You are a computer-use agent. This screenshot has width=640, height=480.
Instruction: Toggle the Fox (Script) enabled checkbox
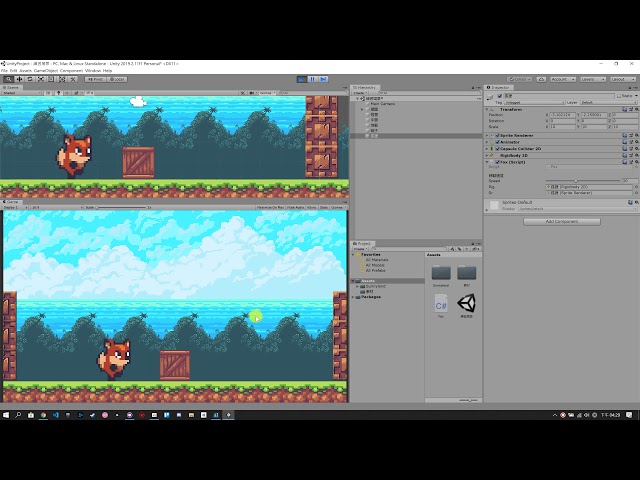tap(498, 162)
